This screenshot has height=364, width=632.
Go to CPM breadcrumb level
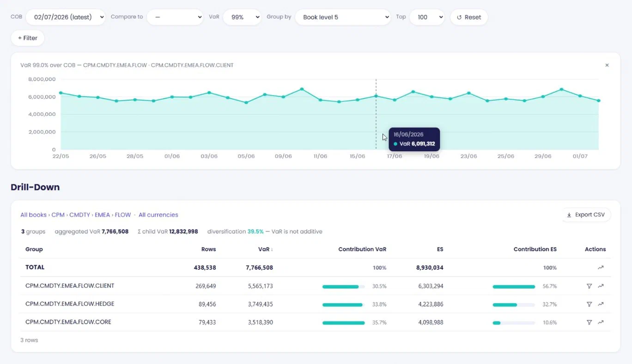point(58,215)
